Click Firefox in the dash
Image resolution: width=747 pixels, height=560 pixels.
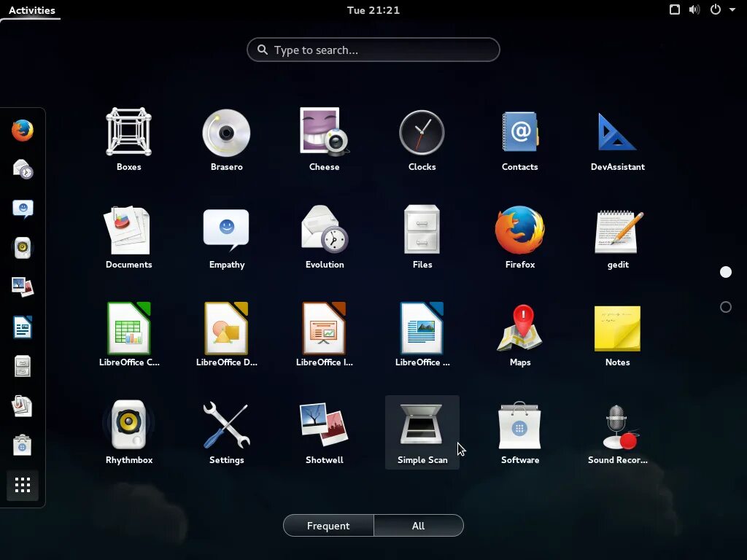(23, 131)
